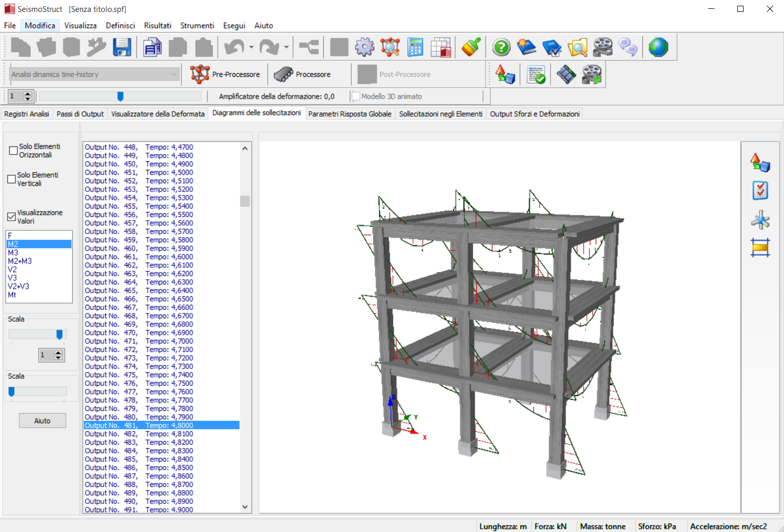This screenshot has height=532, width=784.
Task: Enable Solo Elementi Orizzontali checkbox
Action: pos(13,151)
